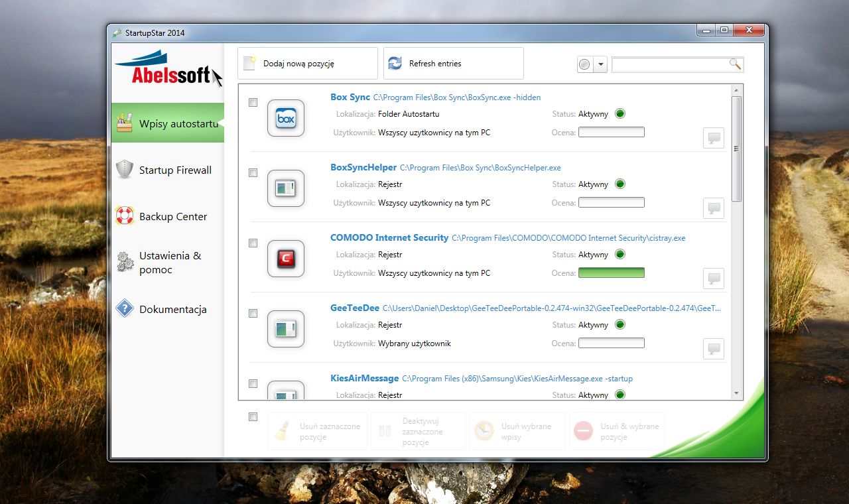Tick the KiesAirMessage checkbox
The height and width of the screenshot is (504, 849).
pos(253,384)
